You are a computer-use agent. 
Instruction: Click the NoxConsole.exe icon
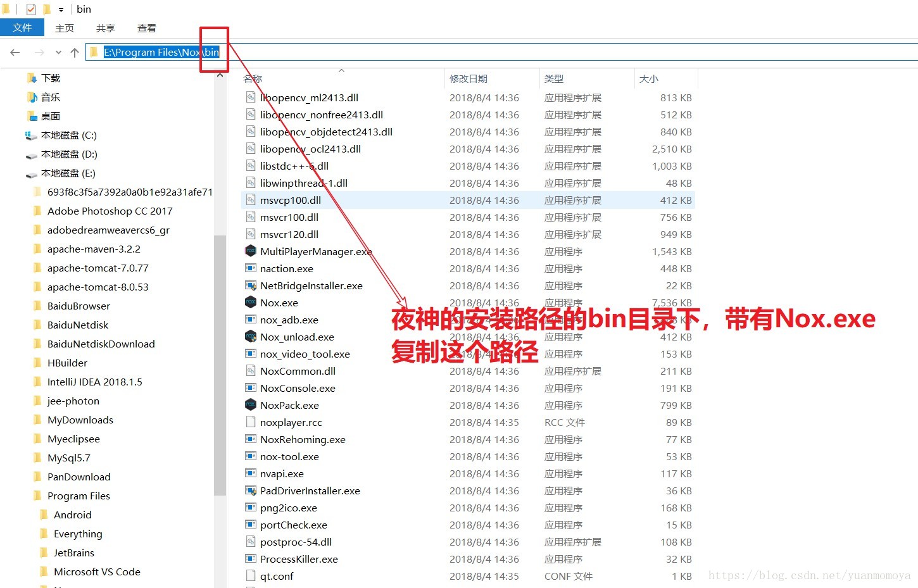[x=251, y=388]
